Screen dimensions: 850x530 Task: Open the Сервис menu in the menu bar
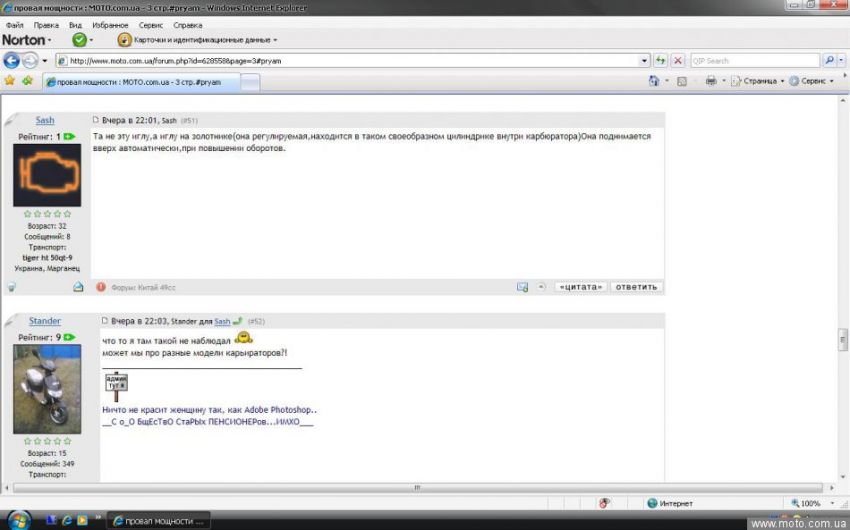(x=151, y=25)
